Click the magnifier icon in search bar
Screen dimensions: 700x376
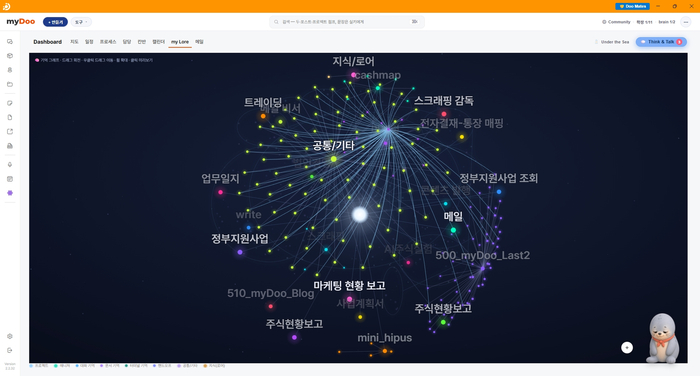[276, 22]
